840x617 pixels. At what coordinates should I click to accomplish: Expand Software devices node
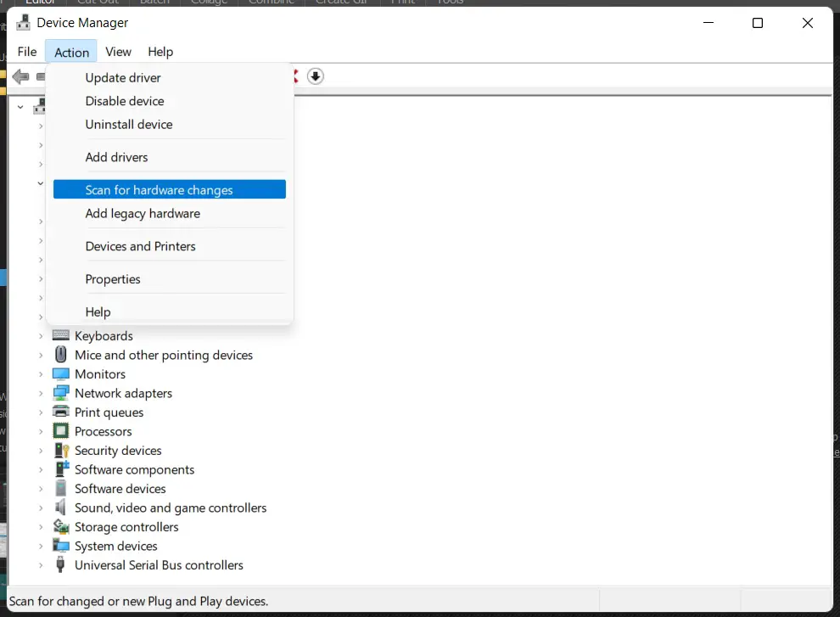pyautogui.click(x=41, y=489)
